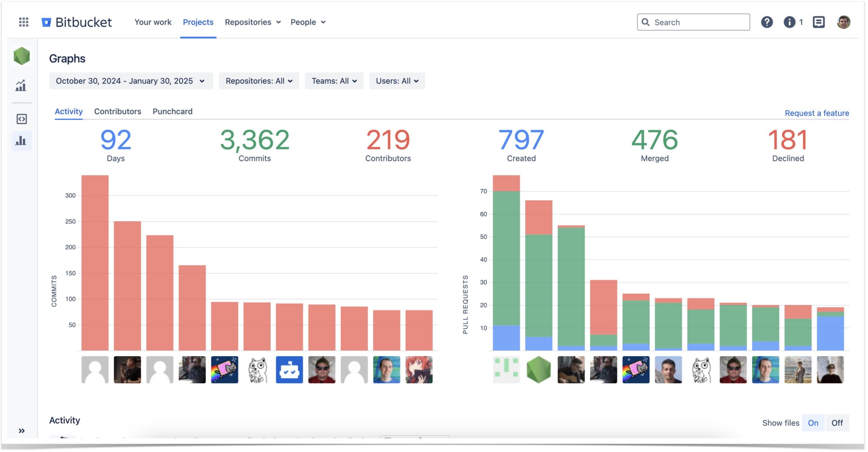The width and height of the screenshot is (868, 452).
Task: Open the app switcher grid icon
Action: coord(23,22)
